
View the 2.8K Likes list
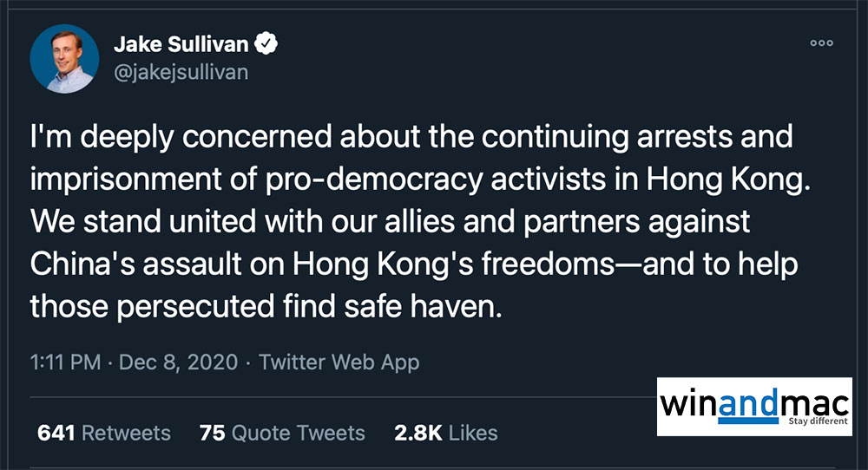point(445,433)
